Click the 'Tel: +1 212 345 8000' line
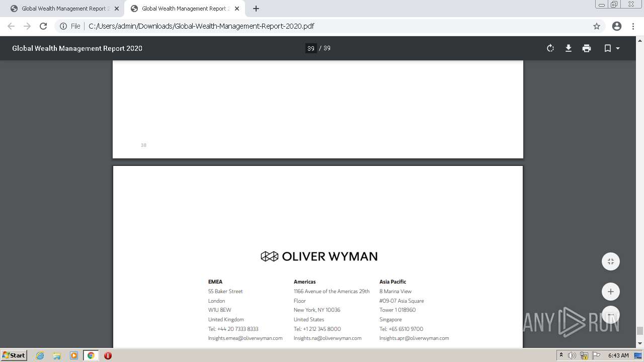Image resolution: width=644 pixels, height=362 pixels. (x=317, y=329)
